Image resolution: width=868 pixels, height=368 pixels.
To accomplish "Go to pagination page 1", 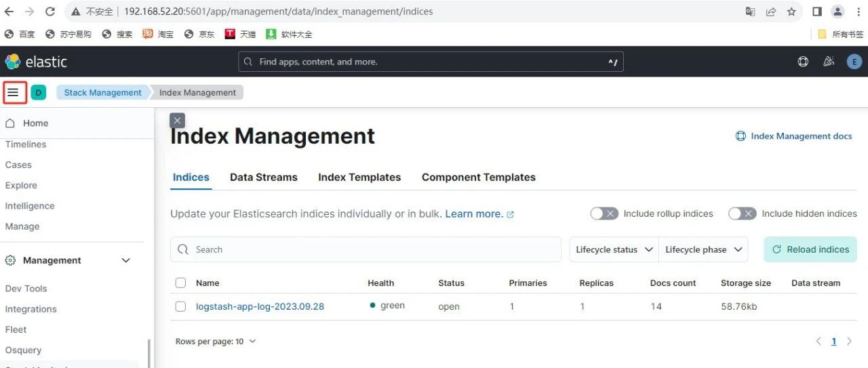I will 834,342.
